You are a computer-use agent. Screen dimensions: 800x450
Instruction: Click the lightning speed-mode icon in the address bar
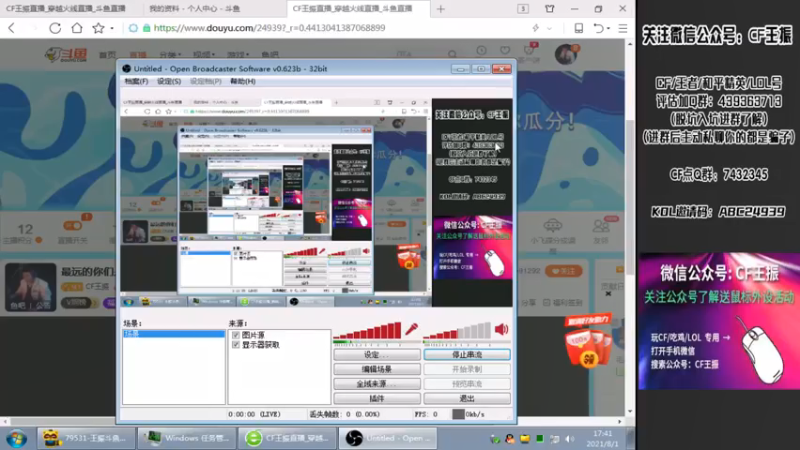pyautogui.click(x=536, y=28)
